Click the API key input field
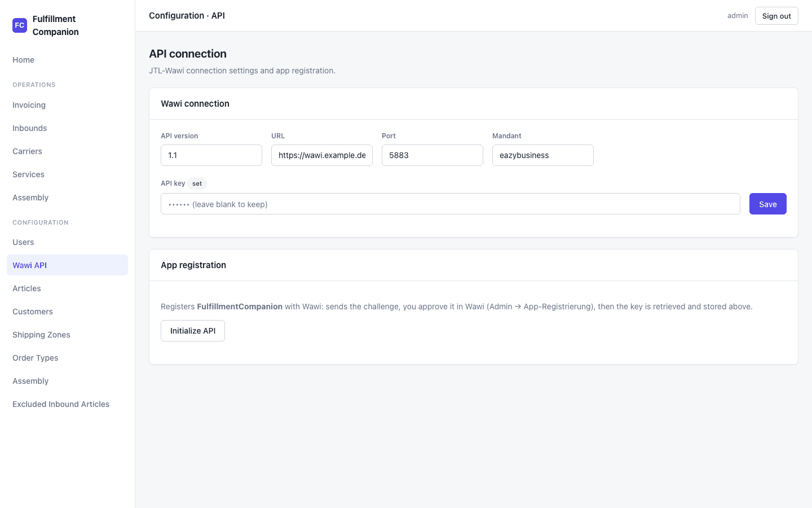The image size is (812, 508). point(451,204)
